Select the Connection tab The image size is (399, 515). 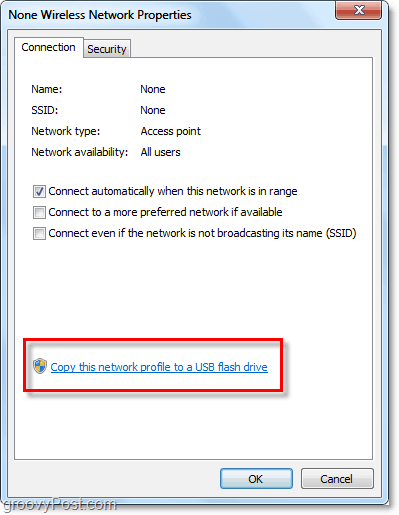pos(49,47)
